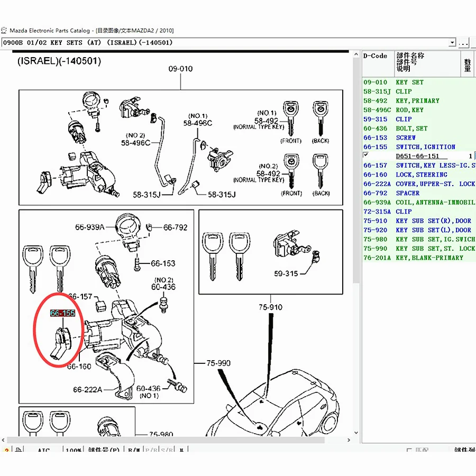Select the 75-910 KEY SUB SET(R), DOOR row
Viewport: 476px width, 476px height.
tap(419, 221)
